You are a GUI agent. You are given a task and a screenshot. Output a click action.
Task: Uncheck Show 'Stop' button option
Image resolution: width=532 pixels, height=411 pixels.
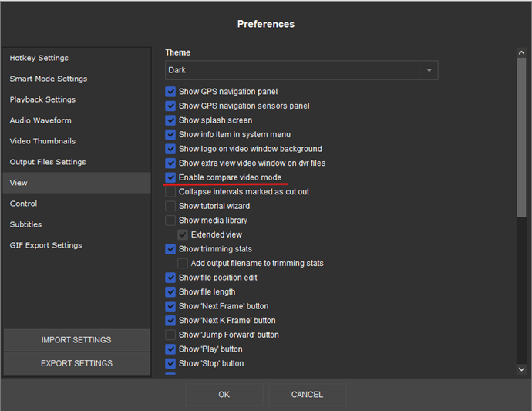(170, 363)
